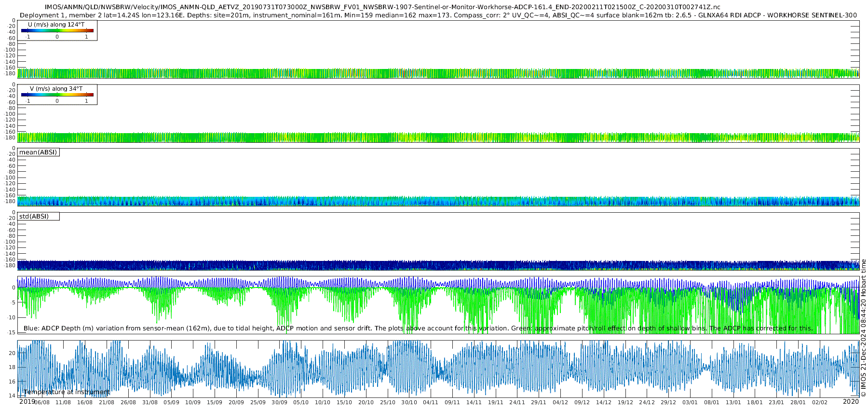The image size is (868, 410).
Task: Click the IMOS copyright timestamp text
Action: (863, 328)
